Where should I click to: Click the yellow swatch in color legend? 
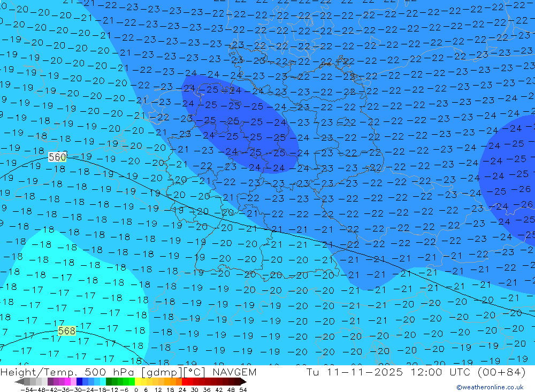tap(137, 382)
